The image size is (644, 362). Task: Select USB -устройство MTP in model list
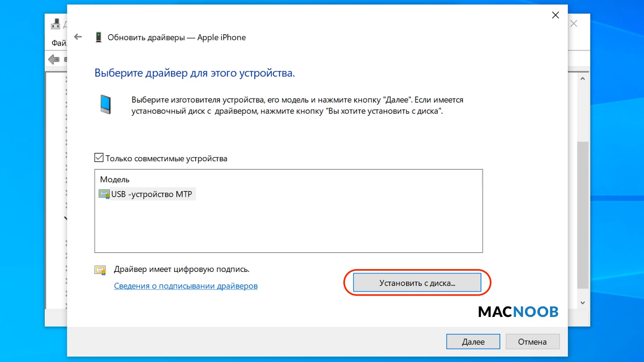click(147, 194)
